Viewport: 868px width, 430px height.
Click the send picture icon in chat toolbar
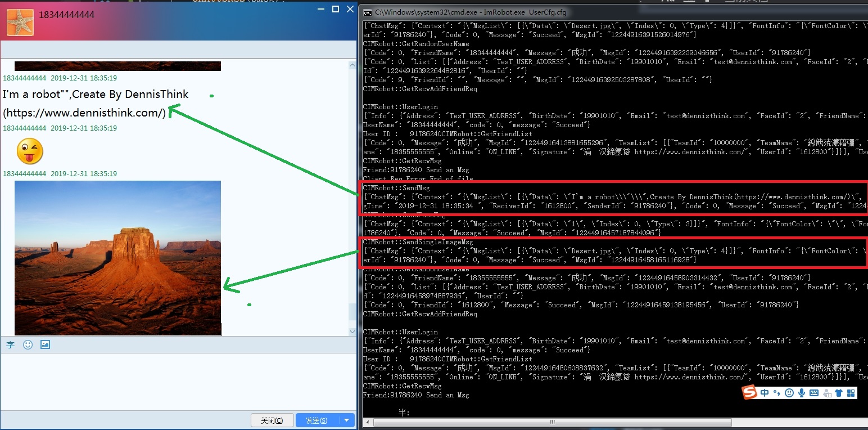(x=46, y=344)
